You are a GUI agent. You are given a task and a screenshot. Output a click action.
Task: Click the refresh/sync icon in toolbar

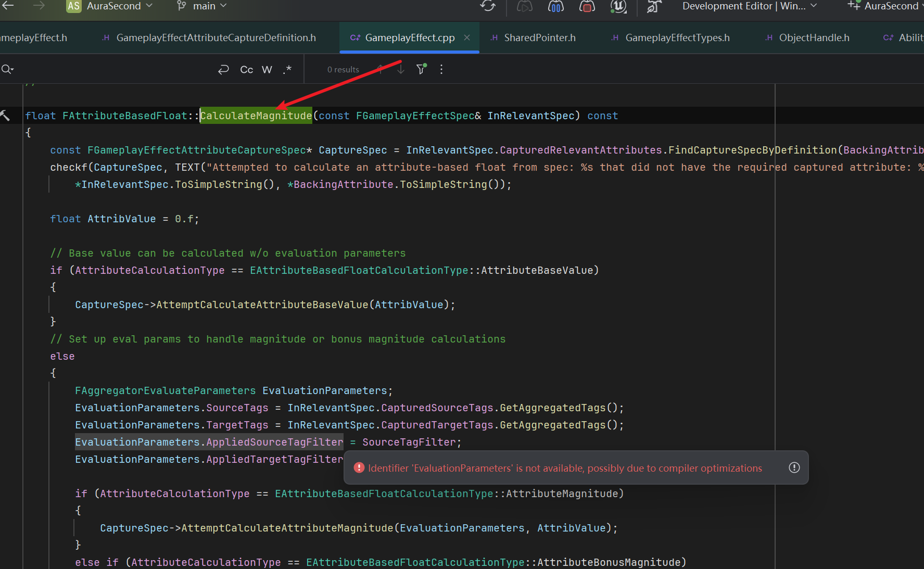[488, 6]
